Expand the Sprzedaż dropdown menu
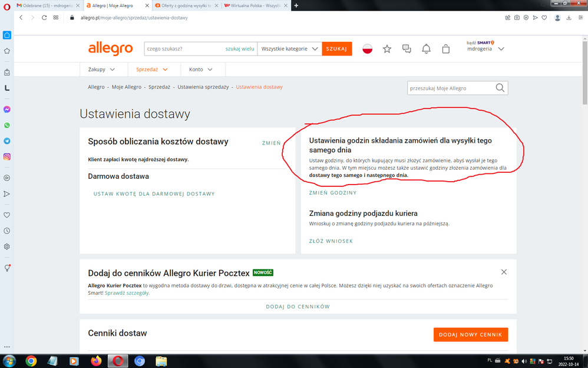 152,70
